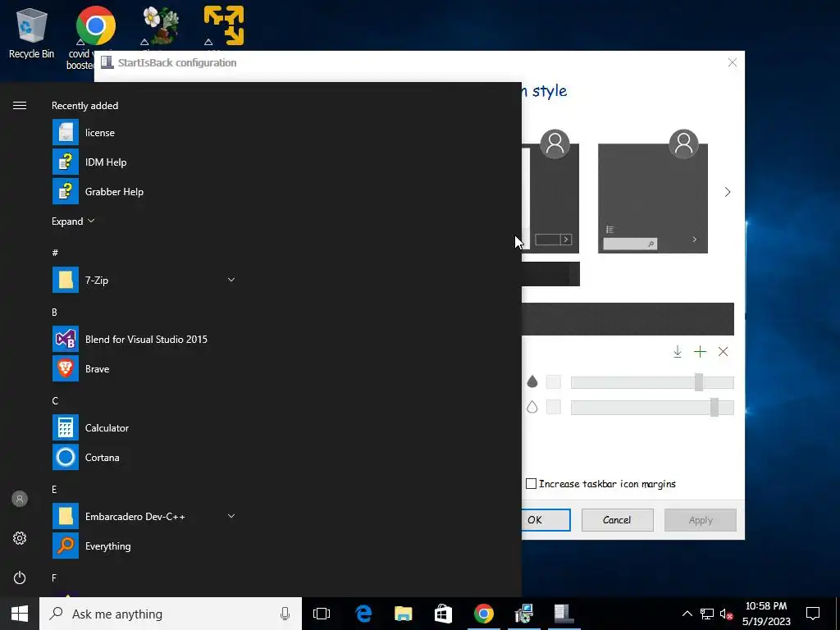Toggle checkbox beside filled drop icon
Image resolution: width=840 pixels, height=630 pixels.
click(554, 382)
